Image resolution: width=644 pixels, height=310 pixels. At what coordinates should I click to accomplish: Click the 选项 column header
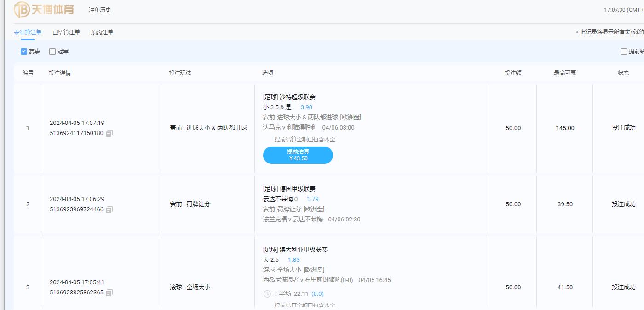pyautogui.click(x=268, y=73)
